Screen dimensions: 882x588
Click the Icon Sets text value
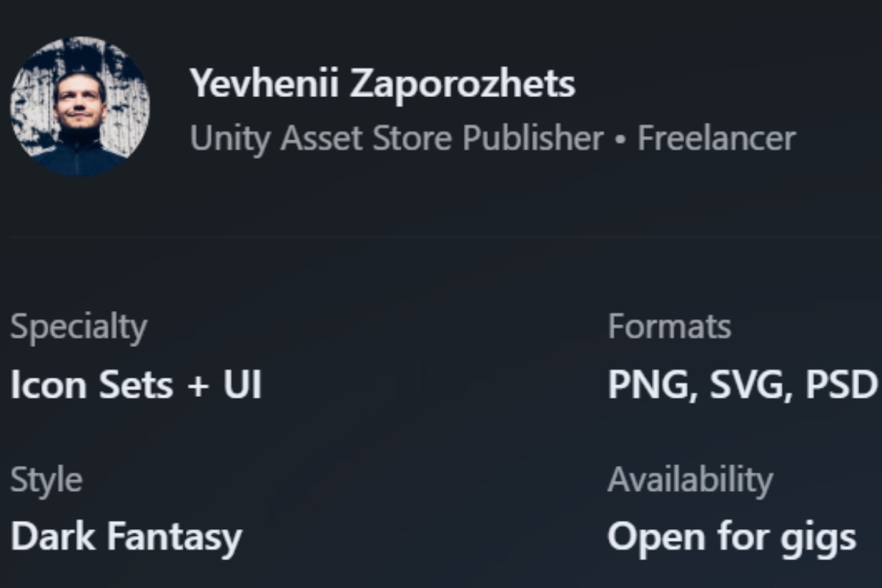coord(92,385)
